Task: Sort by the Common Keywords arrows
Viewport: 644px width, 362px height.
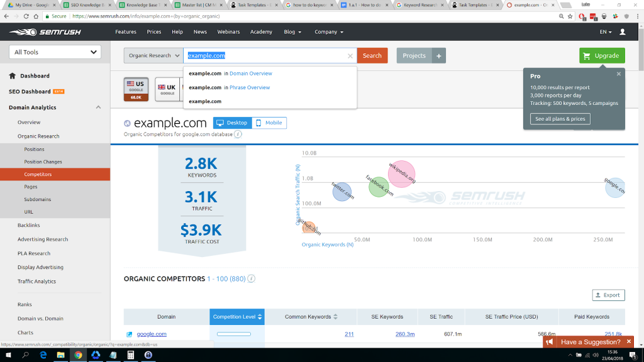Action: 336,317
